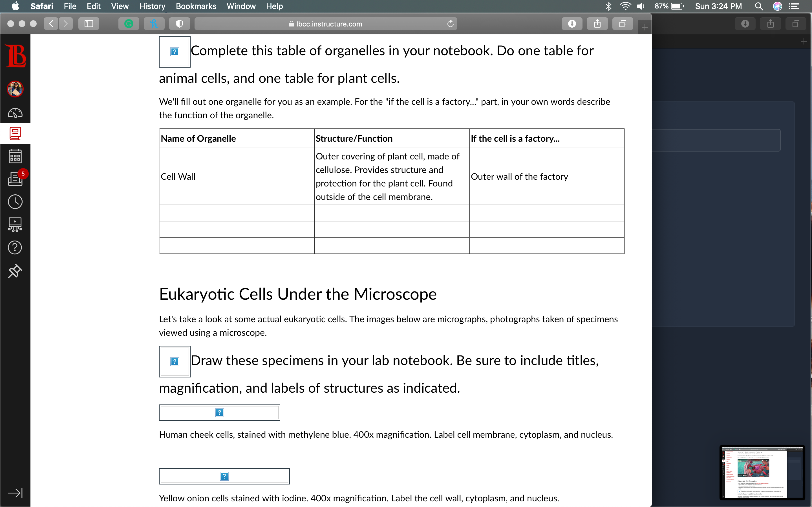Reload the page in address bar
The image size is (812, 507).
pyautogui.click(x=450, y=24)
